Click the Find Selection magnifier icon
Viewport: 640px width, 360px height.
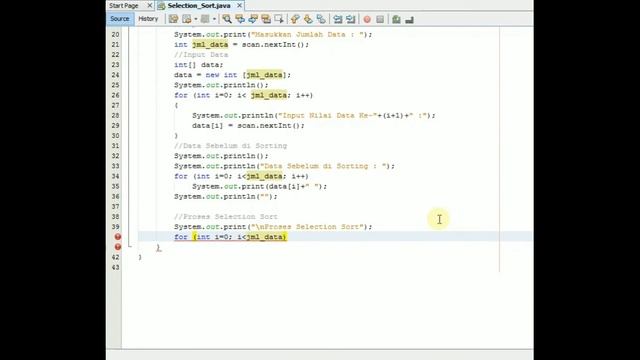tap(227, 19)
